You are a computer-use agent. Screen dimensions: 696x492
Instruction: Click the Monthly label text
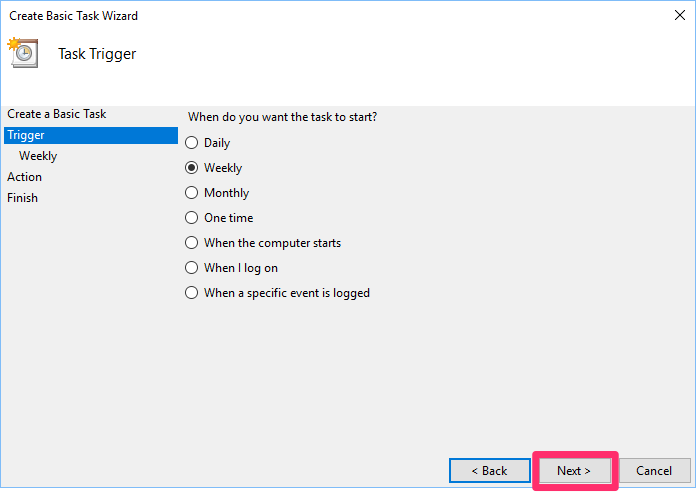(x=226, y=193)
